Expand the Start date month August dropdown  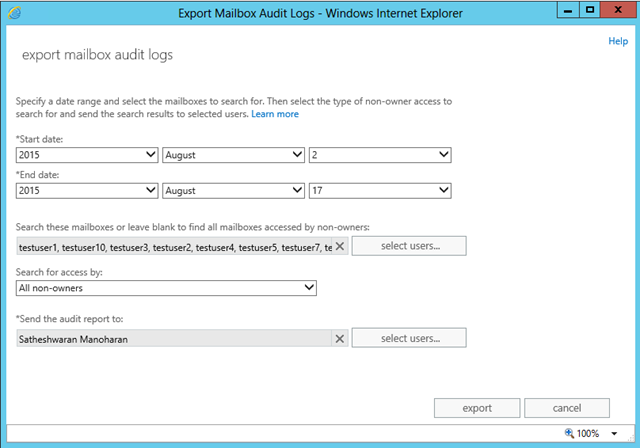click(233, 155)
